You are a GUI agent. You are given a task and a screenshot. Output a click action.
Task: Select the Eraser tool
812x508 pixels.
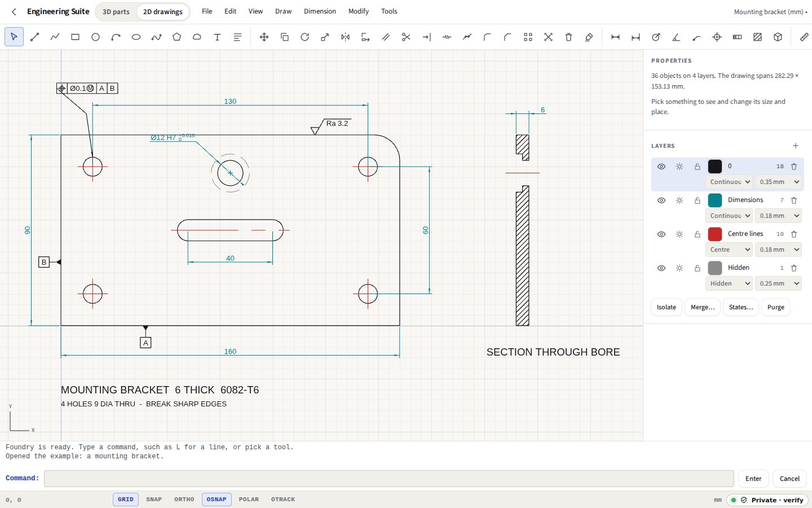tap(589, 37)
